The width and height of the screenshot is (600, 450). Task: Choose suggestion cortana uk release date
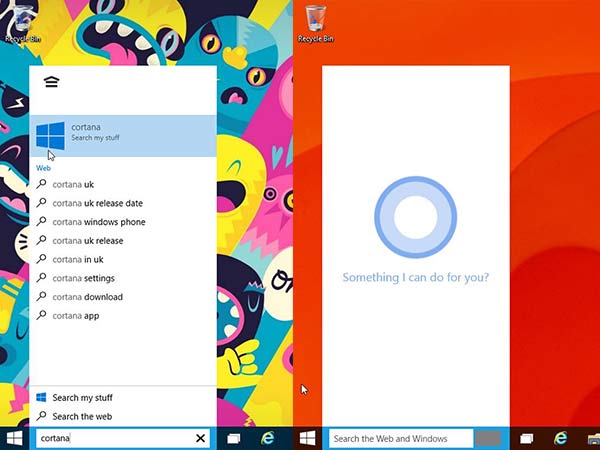click(x=98, y=203)
